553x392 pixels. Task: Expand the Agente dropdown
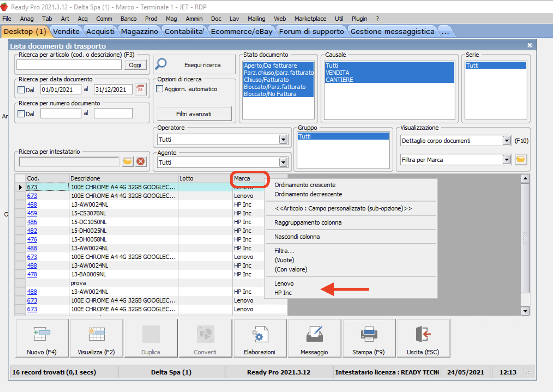click(x=283, y=162)
